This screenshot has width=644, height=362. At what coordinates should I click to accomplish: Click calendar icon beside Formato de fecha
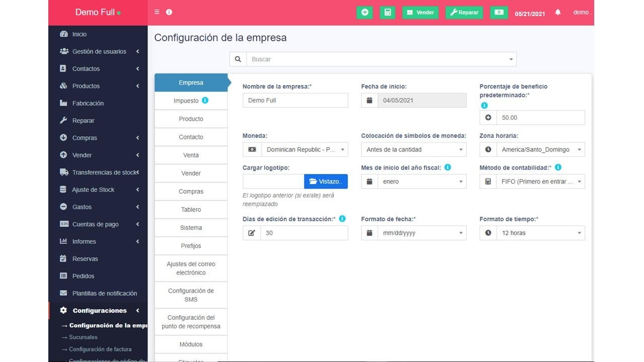click(x=369, y=233)
